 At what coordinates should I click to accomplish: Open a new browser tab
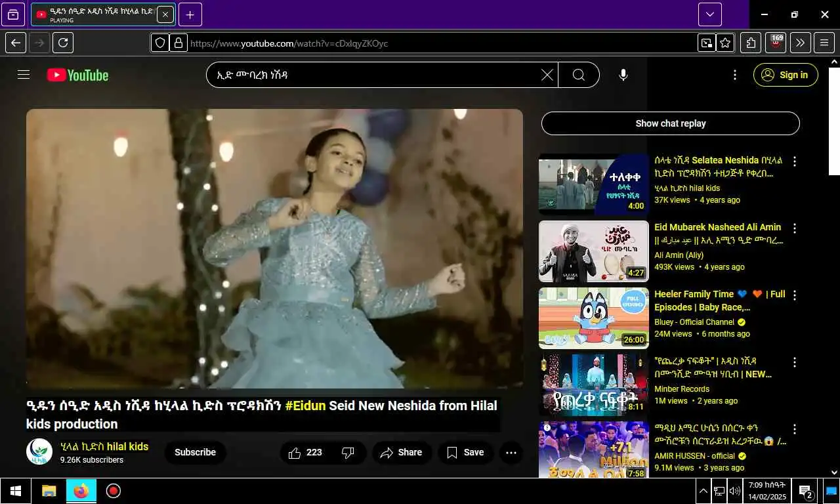coord(190,14)
